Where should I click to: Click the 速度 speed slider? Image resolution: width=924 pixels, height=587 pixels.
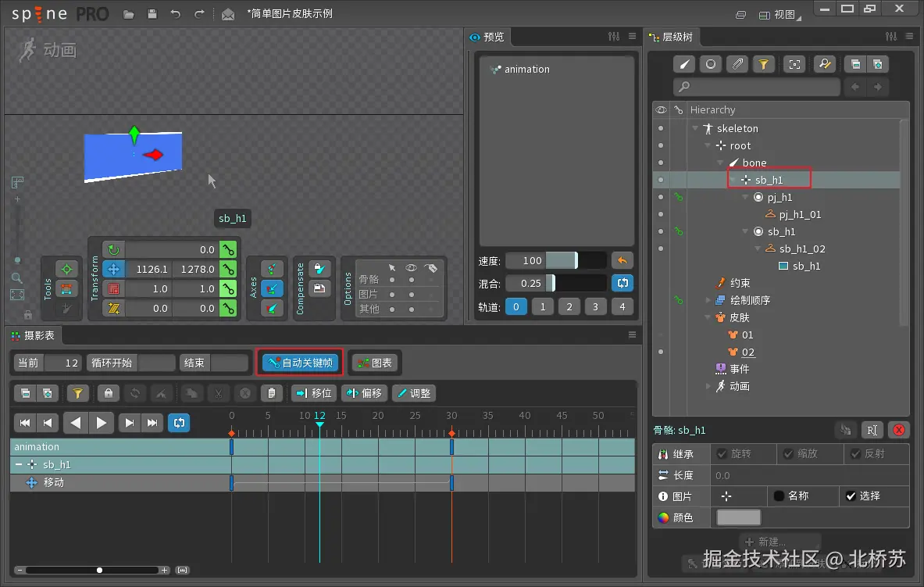pyautogui.click(x=555, y=260)
